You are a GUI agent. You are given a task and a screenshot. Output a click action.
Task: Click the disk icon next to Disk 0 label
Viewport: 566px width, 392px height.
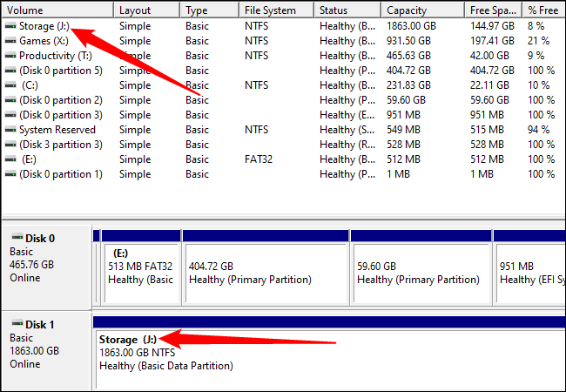(x=17, y=237)
